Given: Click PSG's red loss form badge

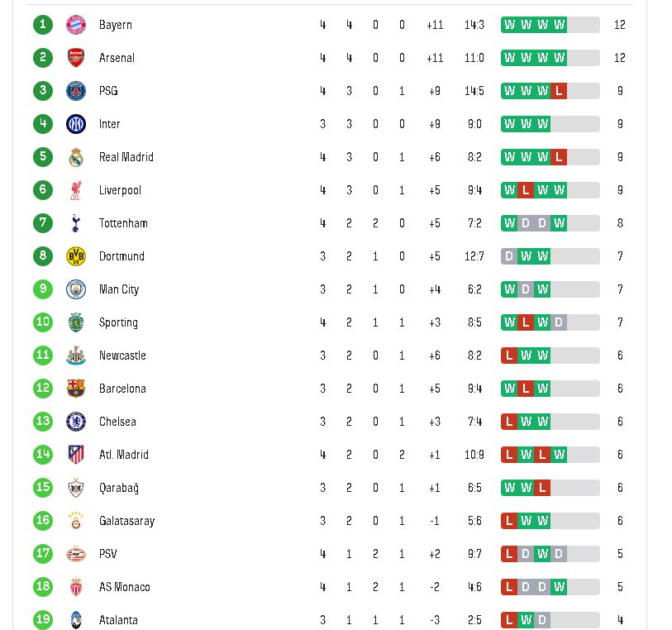Looking at the screenshot, I should click(560, 91).
